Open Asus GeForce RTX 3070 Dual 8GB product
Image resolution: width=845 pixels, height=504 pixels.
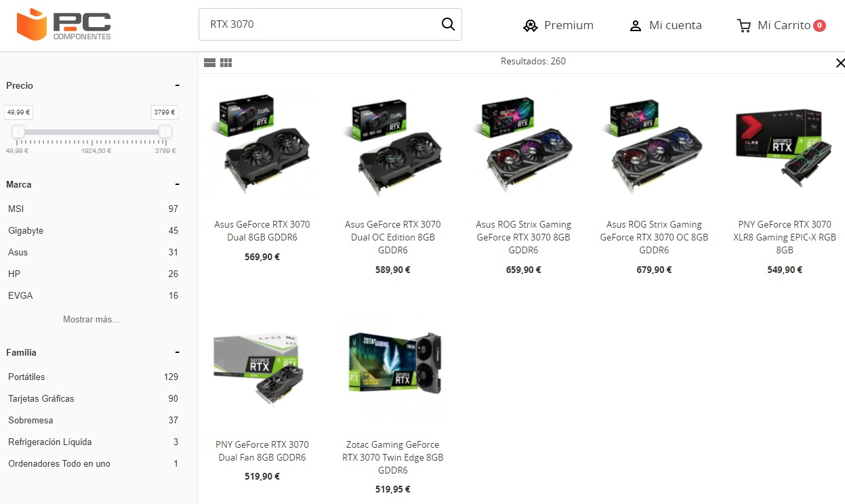(x=262, y=231)
